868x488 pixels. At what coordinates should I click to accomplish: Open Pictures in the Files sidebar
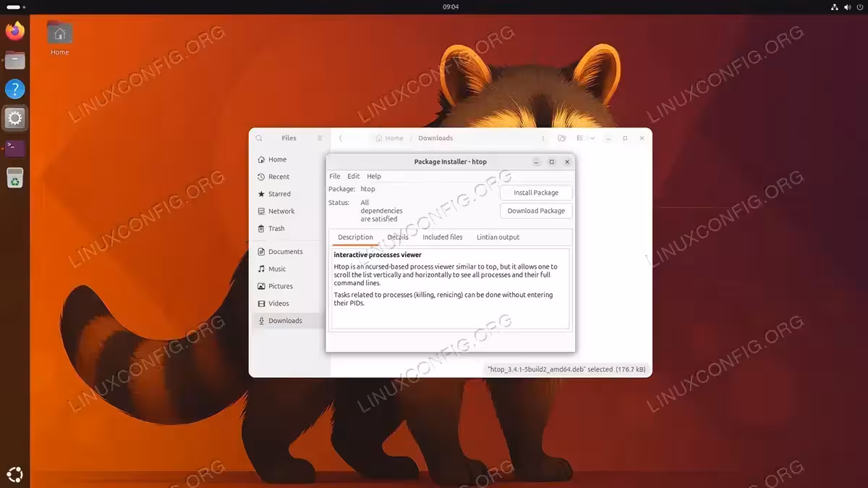click(289, 287)
